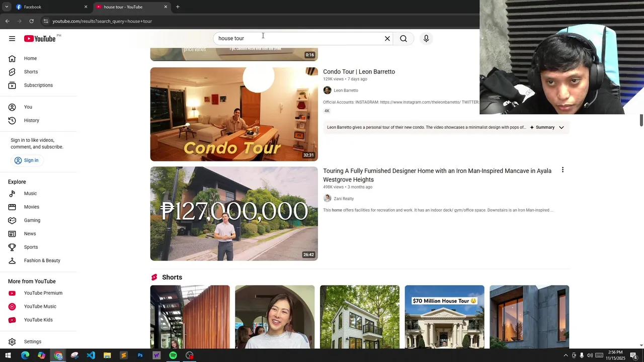644x362 pixels.
Task: Open the volume control in tray
Action: tap(590, 355)
